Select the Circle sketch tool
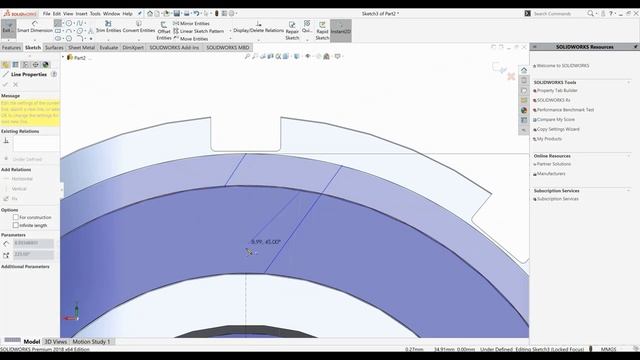640x360 pixels. coord(69,23)
